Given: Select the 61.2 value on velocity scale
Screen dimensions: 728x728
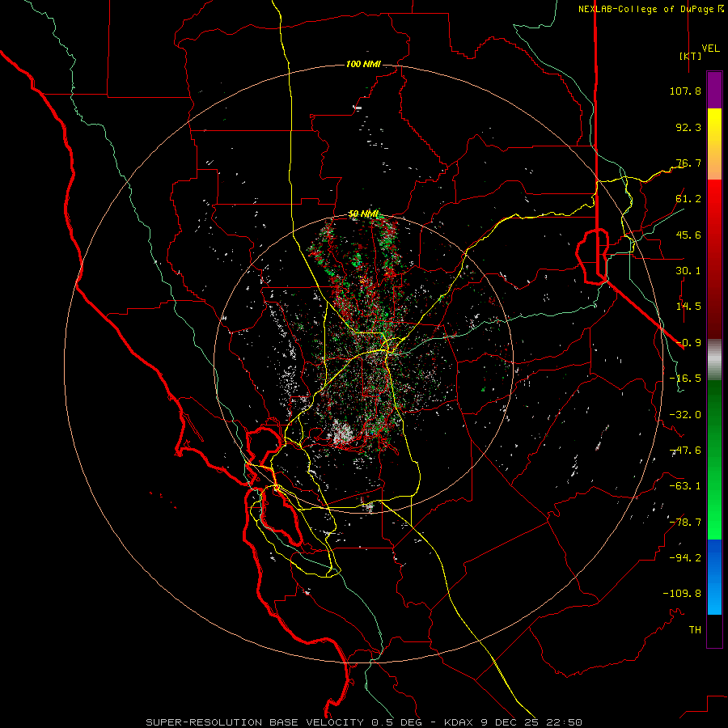Looking at the screenshot, I should point(688,199).
